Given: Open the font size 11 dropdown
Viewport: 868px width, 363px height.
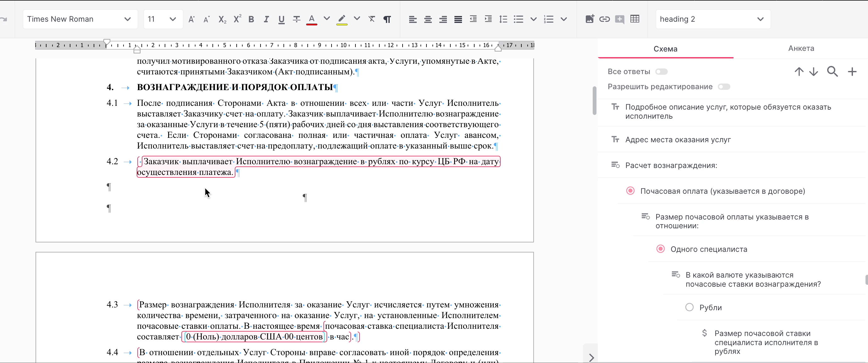Looking at the screenshot, I should (x=163, y=19).
